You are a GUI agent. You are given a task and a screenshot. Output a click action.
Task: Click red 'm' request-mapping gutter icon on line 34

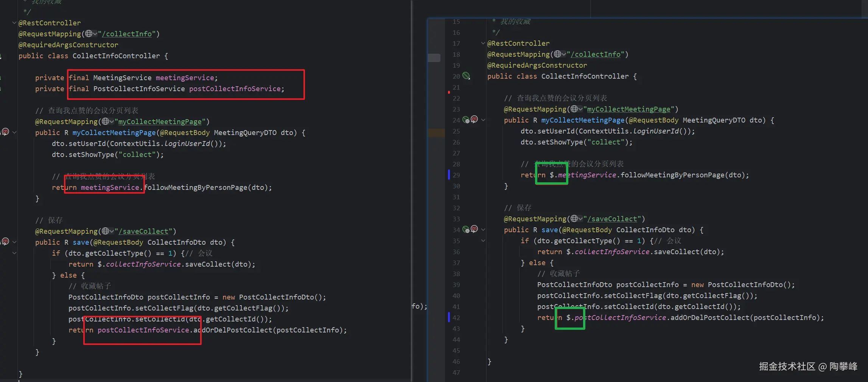coord(474,229)
